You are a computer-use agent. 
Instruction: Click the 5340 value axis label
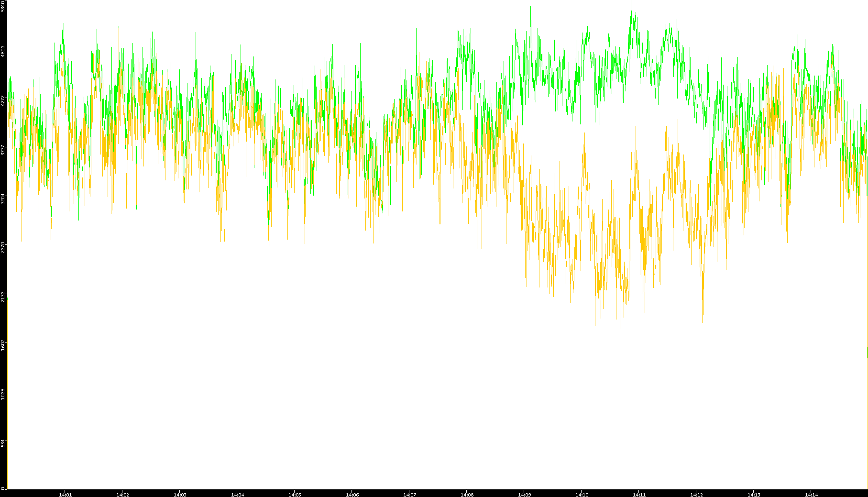tap(3, 6)
